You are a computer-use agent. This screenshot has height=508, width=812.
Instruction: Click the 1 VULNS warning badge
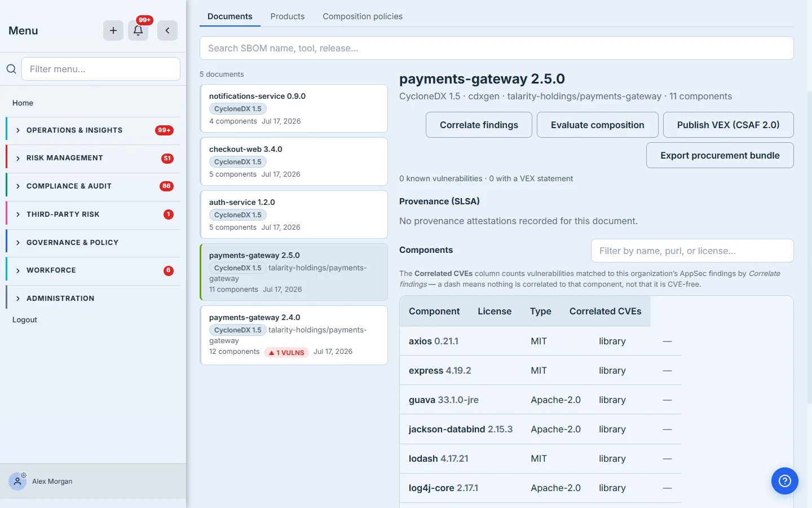(x=286, y=352)
